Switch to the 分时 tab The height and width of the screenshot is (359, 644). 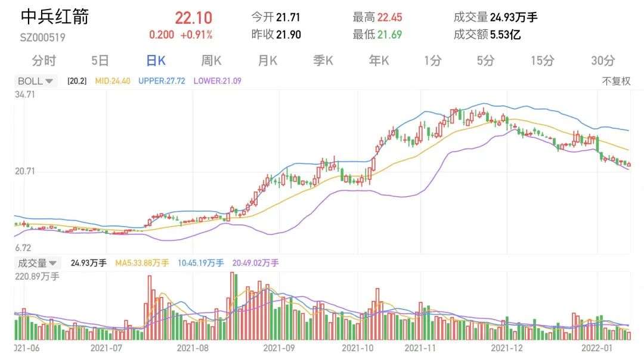44,60
